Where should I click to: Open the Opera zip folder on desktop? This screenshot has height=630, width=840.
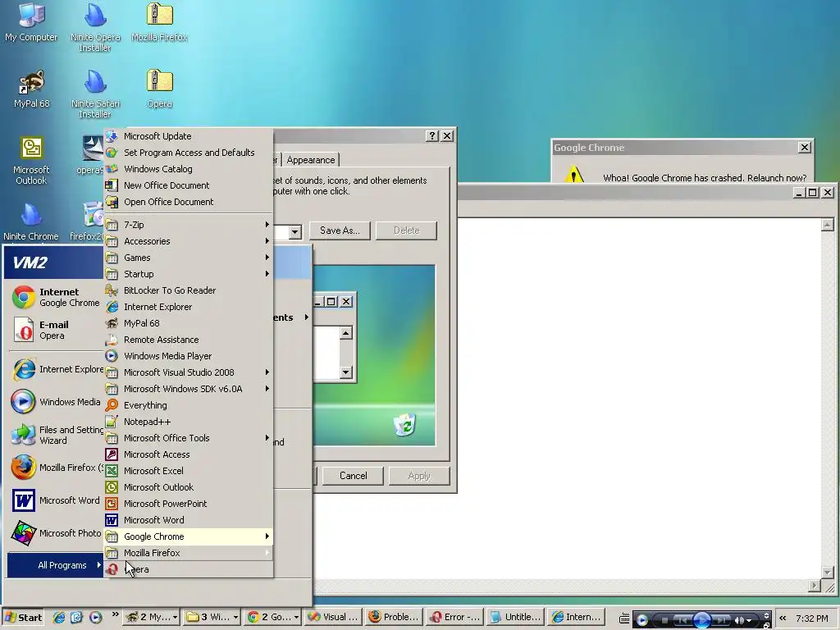point(159,89)
